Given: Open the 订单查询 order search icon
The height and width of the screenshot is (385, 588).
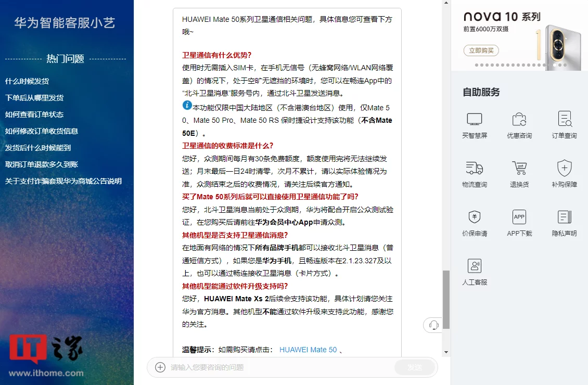Looking at the screenshot, I should [x=565, y=119].
